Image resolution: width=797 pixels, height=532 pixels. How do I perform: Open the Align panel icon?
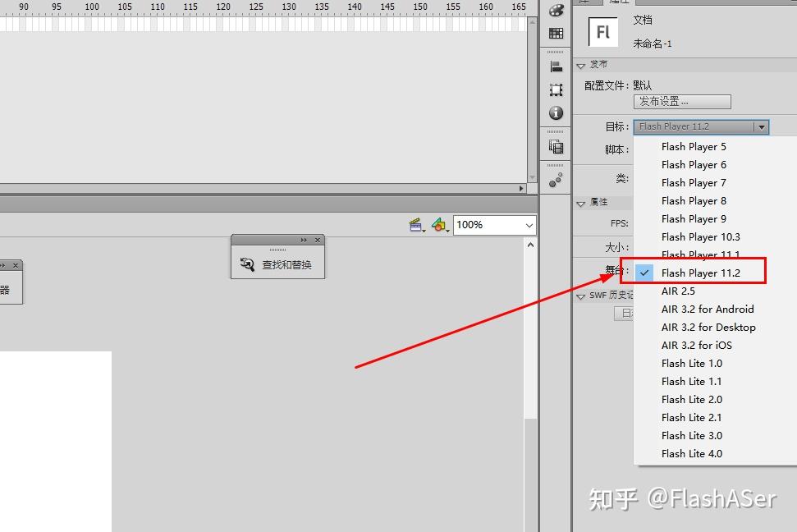(556, 66)
